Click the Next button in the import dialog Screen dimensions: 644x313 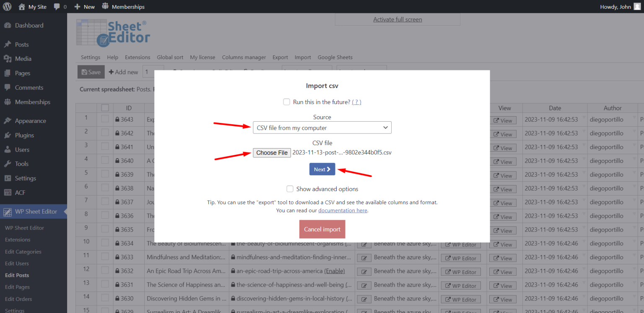tap(322, 169)
